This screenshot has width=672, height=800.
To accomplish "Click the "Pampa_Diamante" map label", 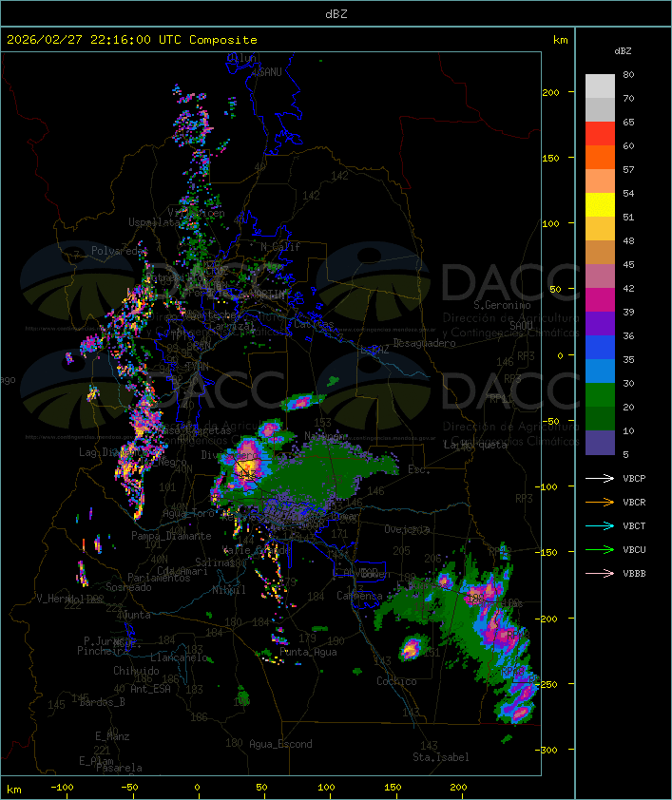I will (x=171, y=536).
